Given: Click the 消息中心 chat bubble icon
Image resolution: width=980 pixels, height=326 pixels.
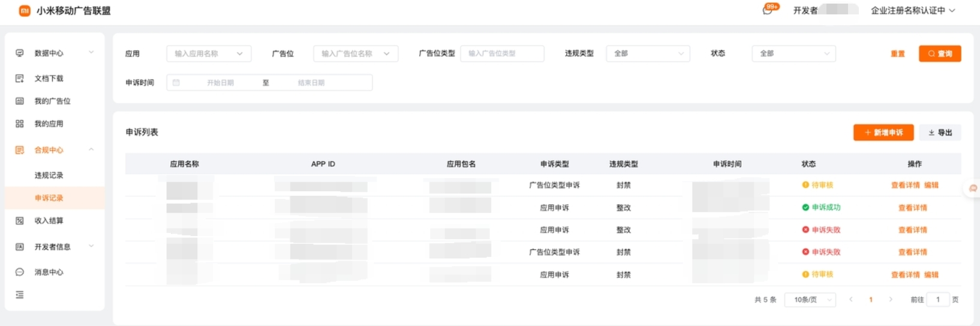Looking at the screenshot, I should 20,272.
